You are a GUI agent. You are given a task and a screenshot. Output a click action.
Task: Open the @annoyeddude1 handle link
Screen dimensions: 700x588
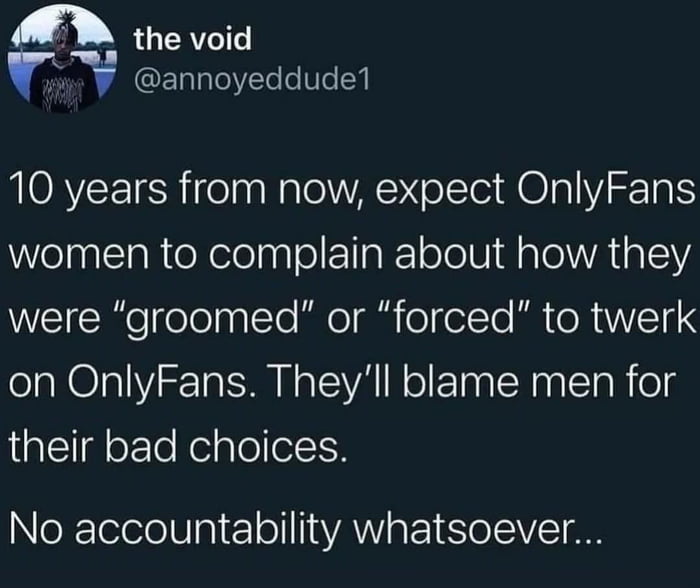click(252, 80)
